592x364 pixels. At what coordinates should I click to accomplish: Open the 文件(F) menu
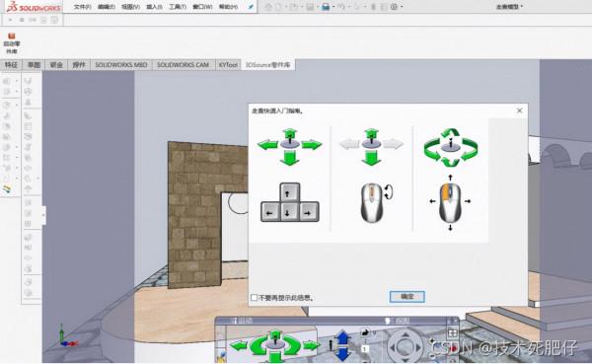[82, 7]
